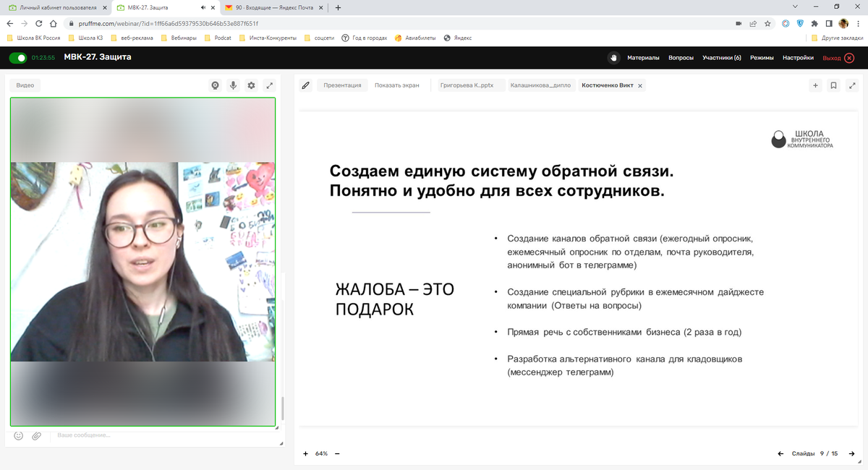Screen dimensions: 868x470
Task: Click the Показать экран button
Action: tap(396, 85)
